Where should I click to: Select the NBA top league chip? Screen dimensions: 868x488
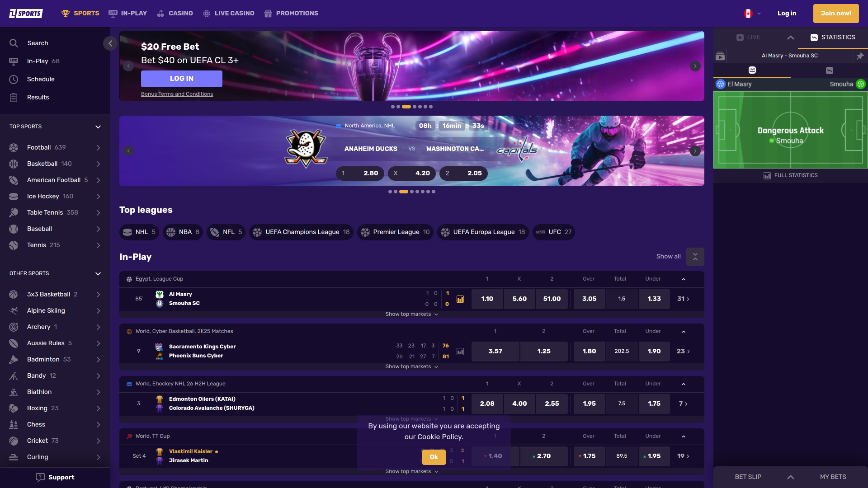[x=183, y=232]
